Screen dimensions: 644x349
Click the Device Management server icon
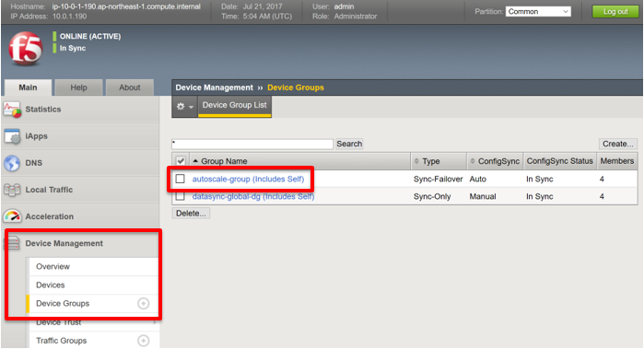tap(12, 243)
